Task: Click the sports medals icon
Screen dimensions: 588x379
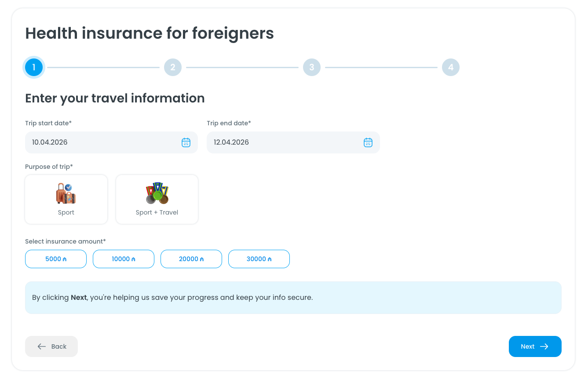Action: click(x=157, y=193)
